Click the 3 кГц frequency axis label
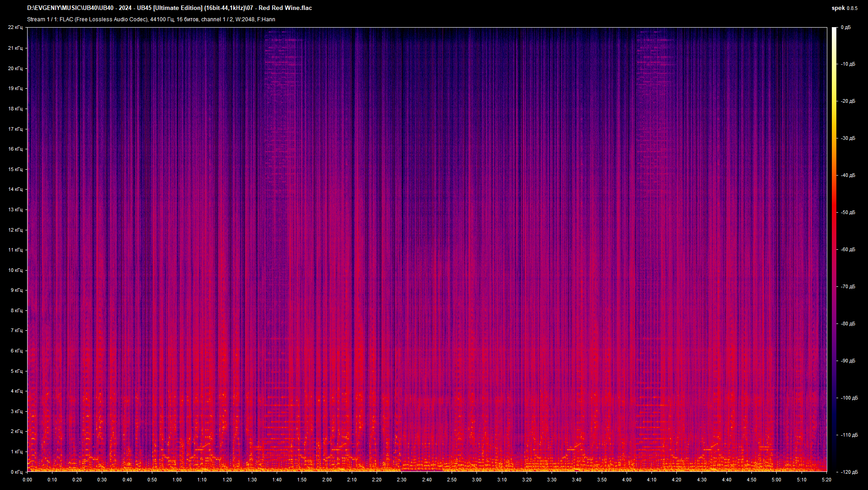Viewport: 868px width, 490px height. pos(17,411)
